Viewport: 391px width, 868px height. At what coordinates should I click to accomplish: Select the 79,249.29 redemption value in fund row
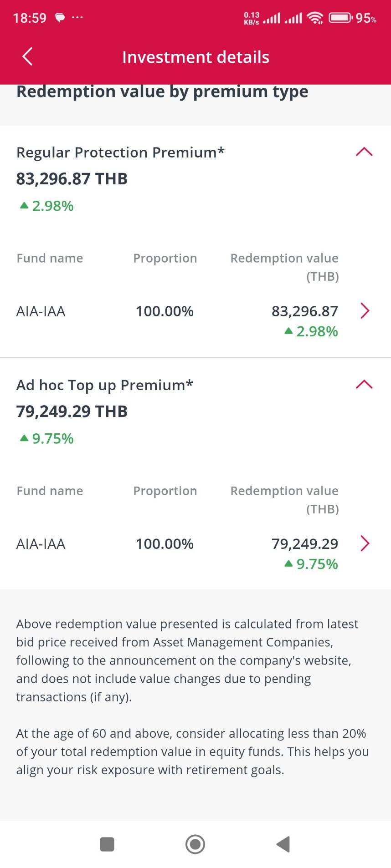(x=304, y=544)
